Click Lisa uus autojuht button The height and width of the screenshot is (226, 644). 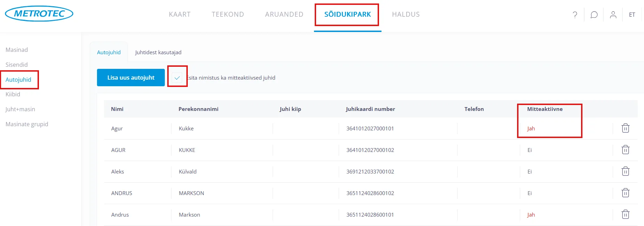point(131,78)
